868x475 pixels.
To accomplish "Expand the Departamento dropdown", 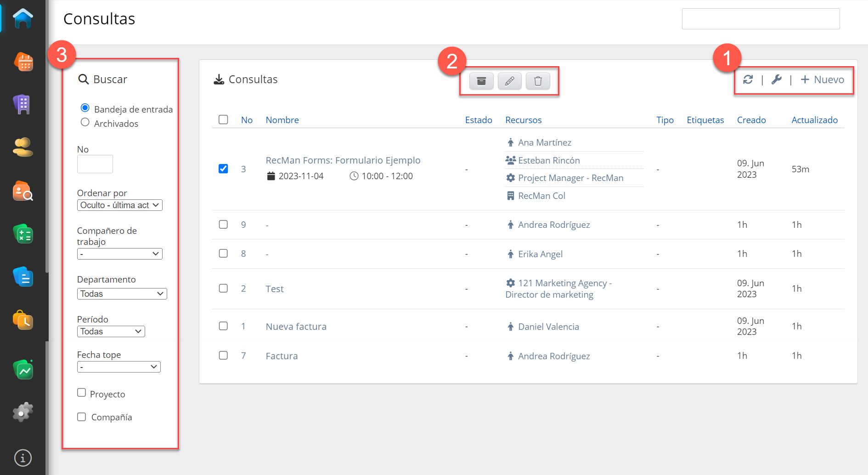I will [122, 294].
